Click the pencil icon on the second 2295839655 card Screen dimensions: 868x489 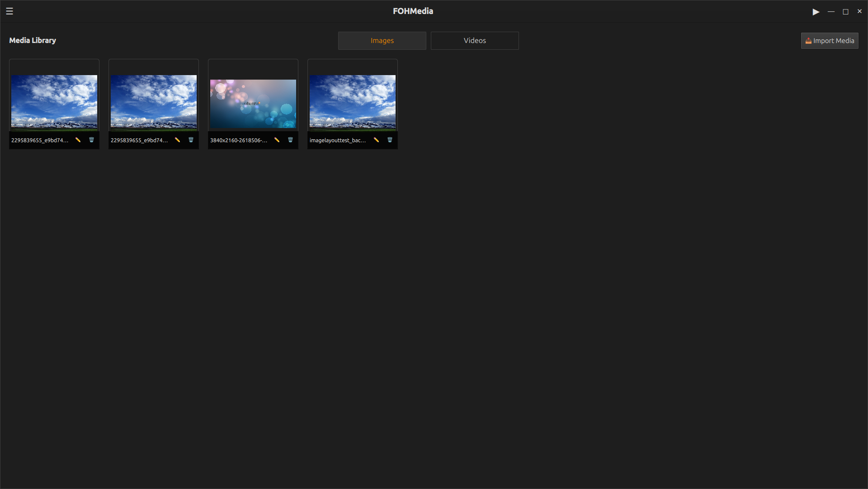coord(177,140)
